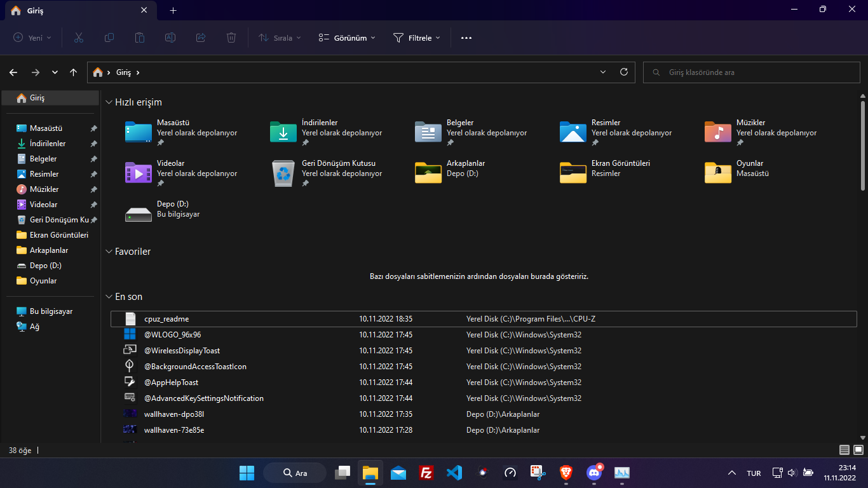Click the Cut scissors icon in toolbar
The height and width of the screenshot is (488, 868).
point(79,38)
